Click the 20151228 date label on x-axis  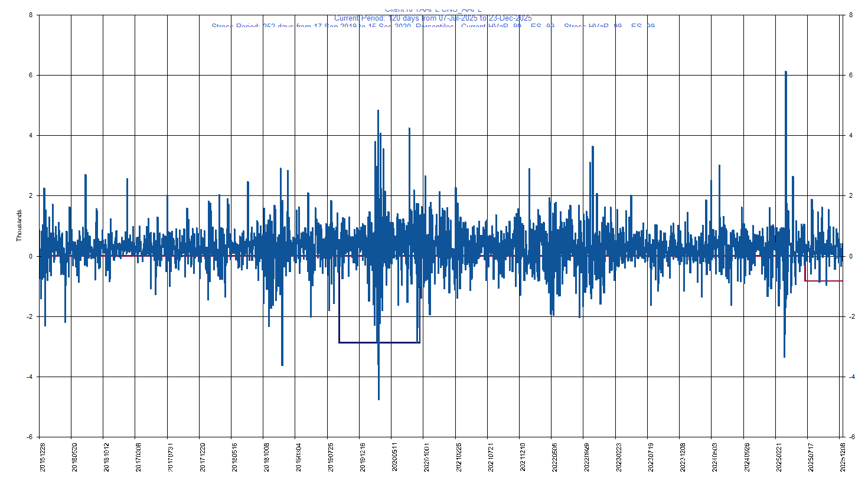(43, 457)
